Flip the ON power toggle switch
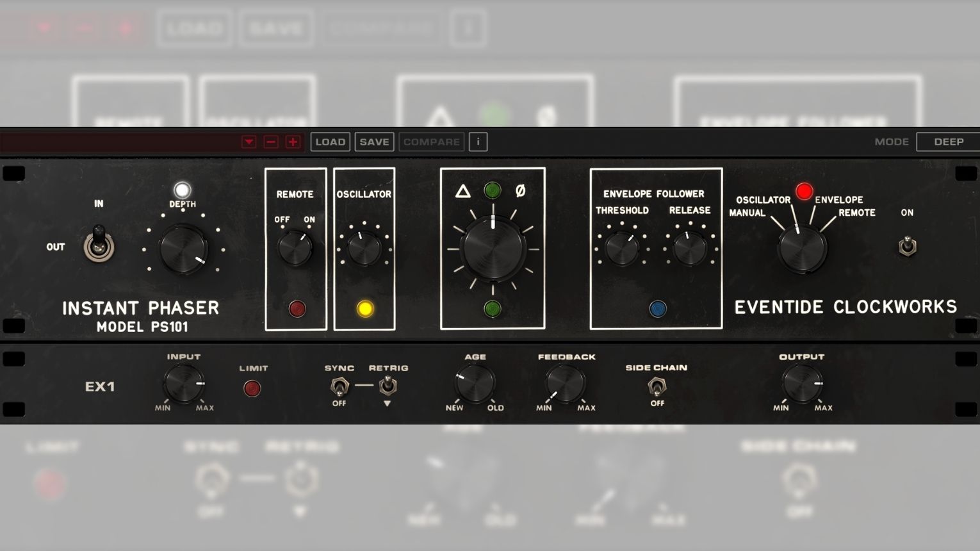The height and width of the screenshot is (551, 980). (x=906, y=246)
